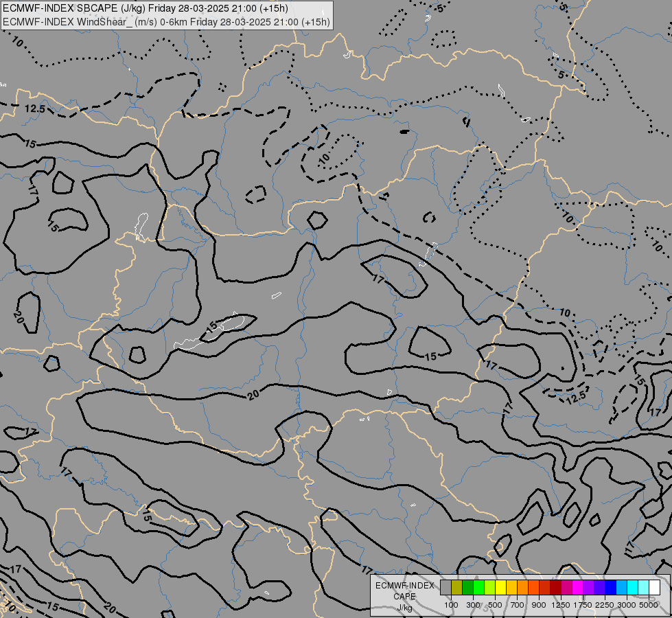This screenshot has width=672, height=618.
Task: Click the 5000 value on the CAPE scale
Action: (649, 605)
